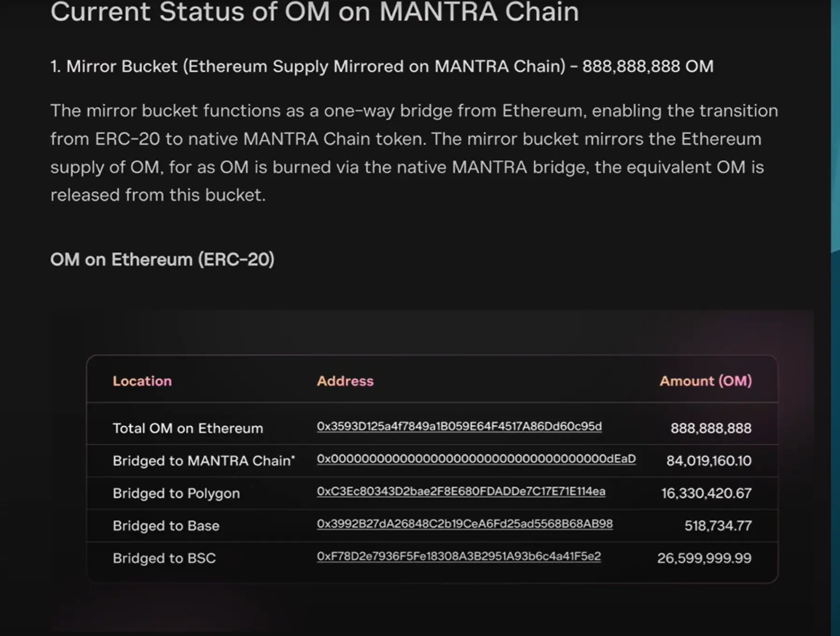Click the Location column header
This screenshot has width=840, height=636.
(142, 381)
